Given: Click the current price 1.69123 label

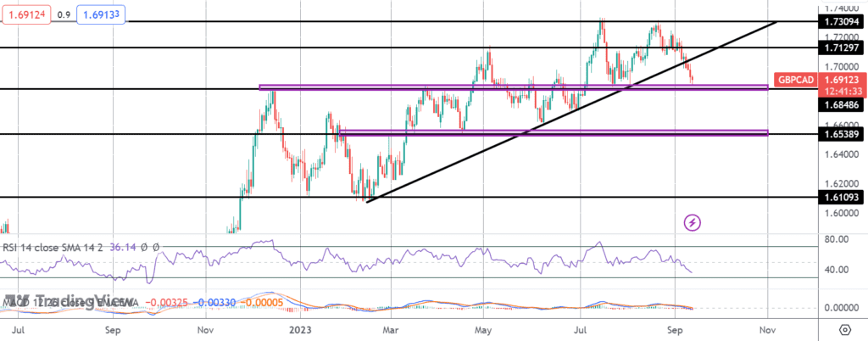Looking at the screenshot, I should pos(841,81).
